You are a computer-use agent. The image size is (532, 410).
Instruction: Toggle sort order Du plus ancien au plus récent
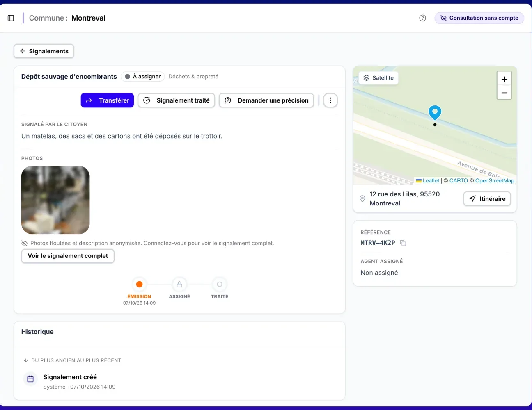pos(72,360)
